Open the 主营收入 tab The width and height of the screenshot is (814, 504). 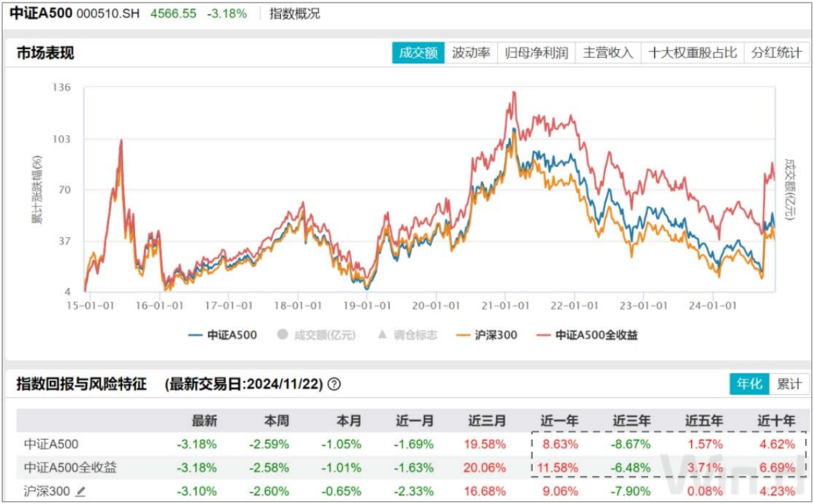point(607,53)
